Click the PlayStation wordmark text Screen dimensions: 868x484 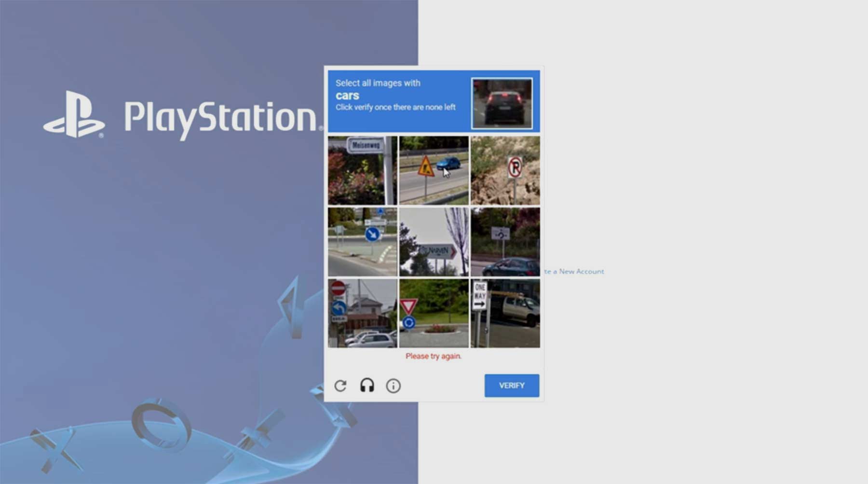tap(221, 118)
